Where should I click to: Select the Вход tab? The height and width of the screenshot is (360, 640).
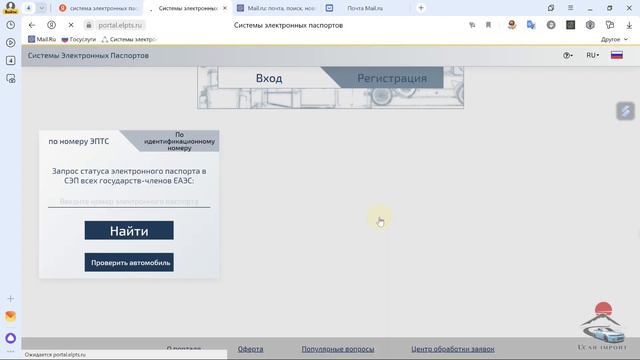click(269, 78)
